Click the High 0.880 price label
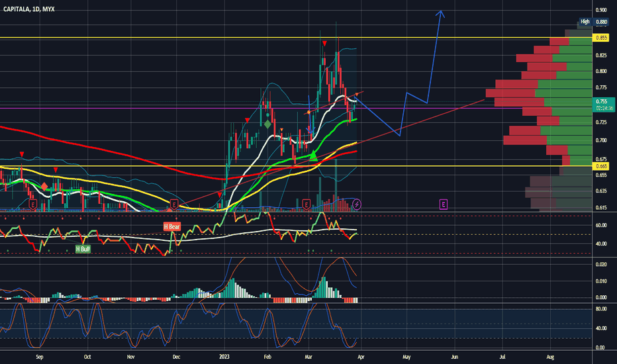Viewport: 617px width, 364px height. (x=594, y=22)
